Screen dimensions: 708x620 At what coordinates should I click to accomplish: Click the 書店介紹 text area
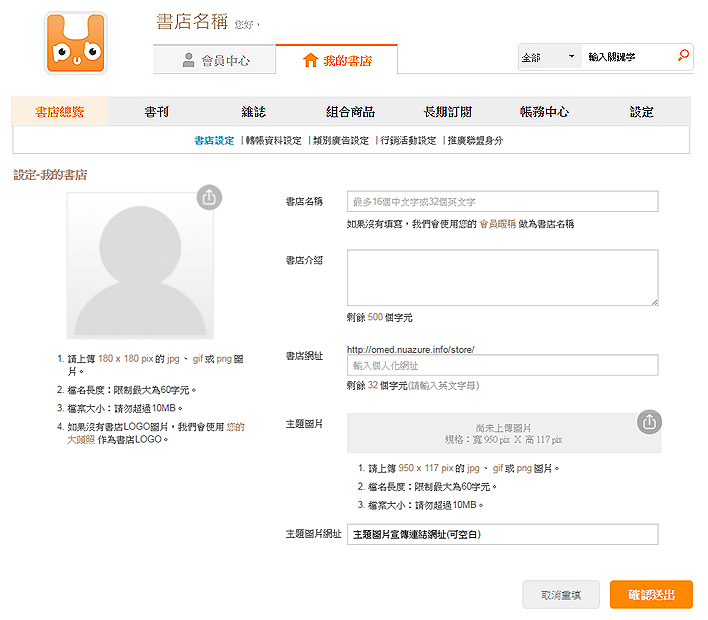click(503, 278)
